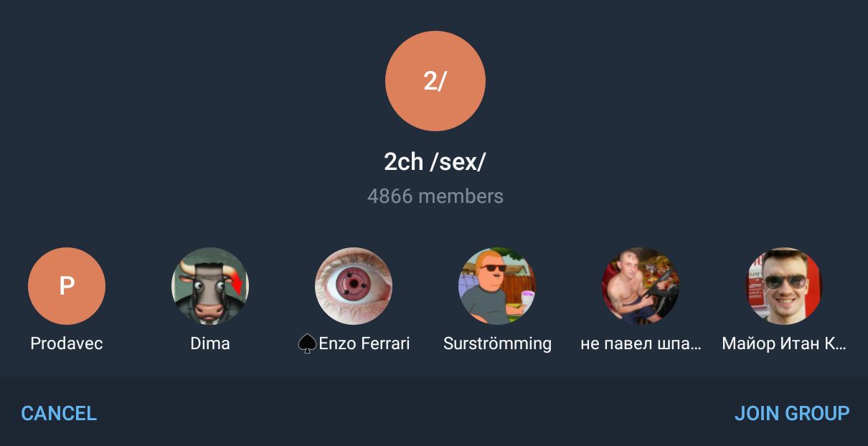Click the Dima member name
Viewport: 868px width, 446px height.
210,343
